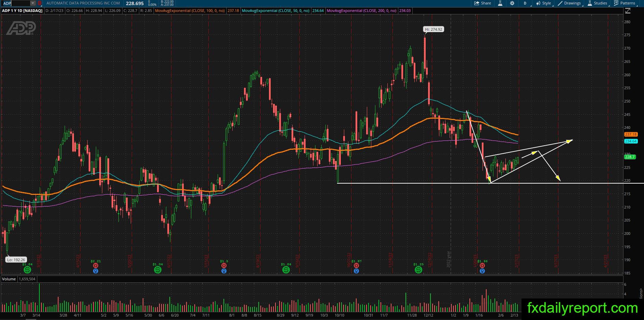Click the Lo: 192.26 price bubble

pyautogui.click(x=16, y=260)
